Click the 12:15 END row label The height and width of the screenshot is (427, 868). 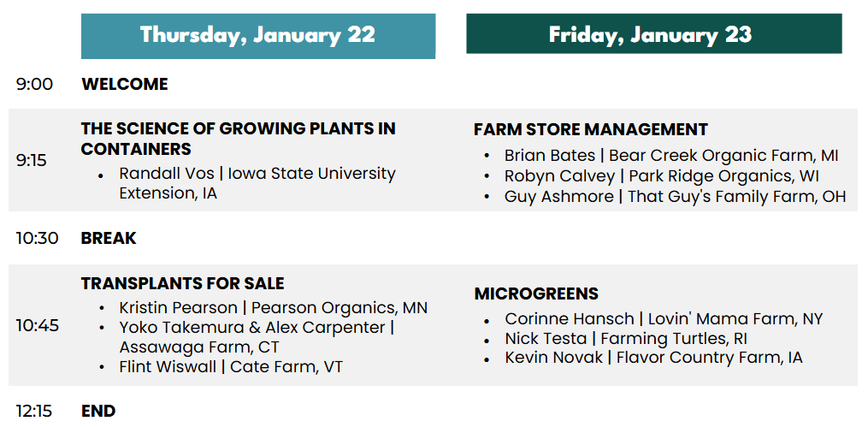pyautogui.click(x=98, y=411)
